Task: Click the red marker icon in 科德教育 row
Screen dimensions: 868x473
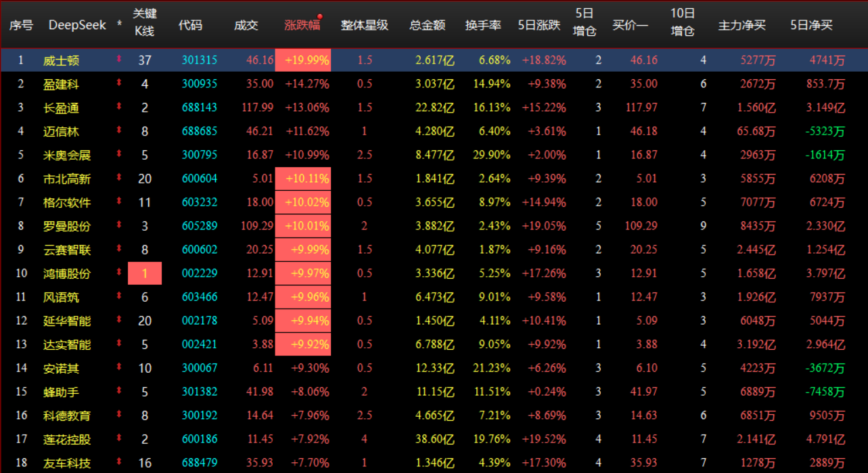Action: (x=119, y=415)
